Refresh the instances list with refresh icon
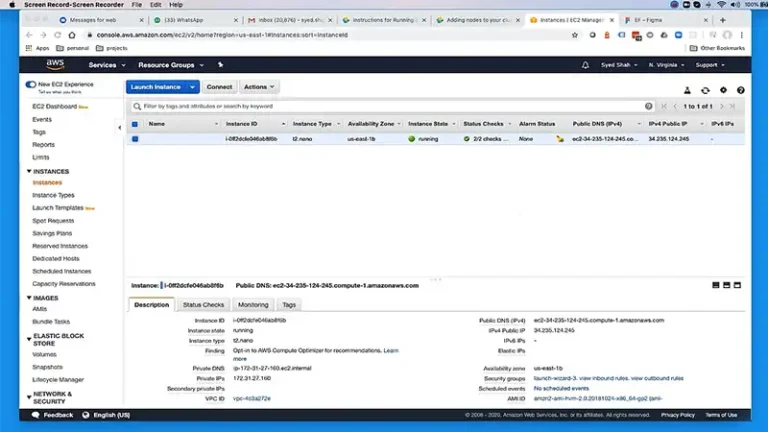 pos(705,90)
